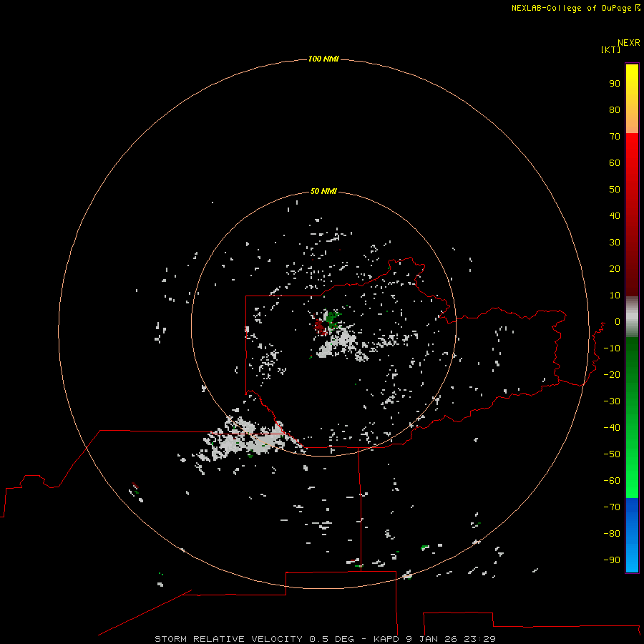Click the 50 NMI range ring label

[x=323, y=191]
